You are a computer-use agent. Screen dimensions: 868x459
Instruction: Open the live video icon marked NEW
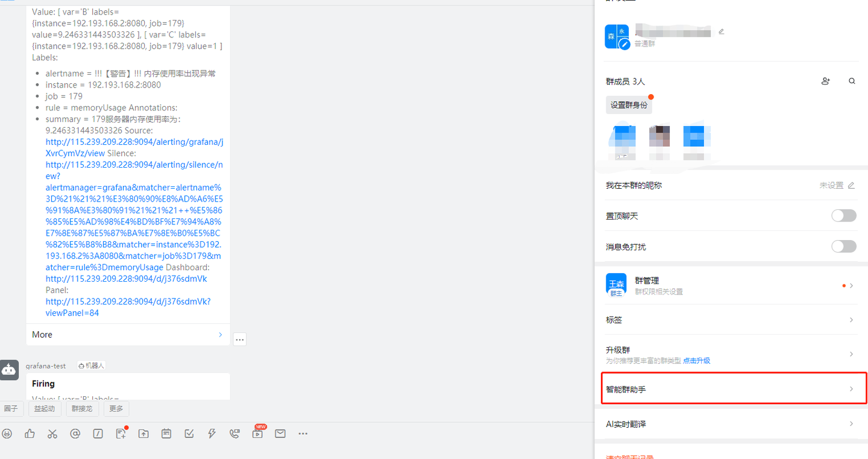click(x=258, y=432)
